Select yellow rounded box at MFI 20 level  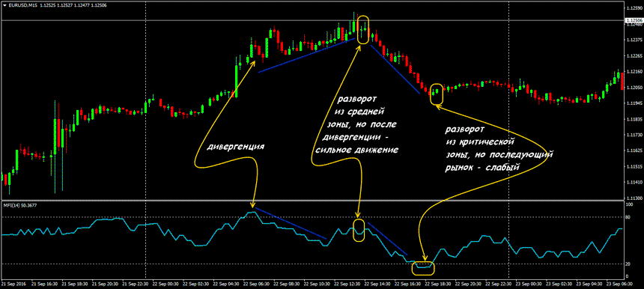pyautogui.click(x=423, y=268)
